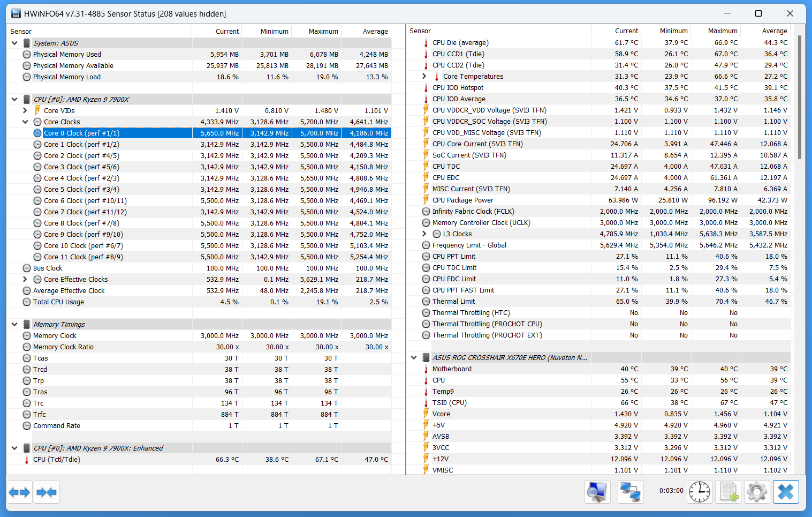Click the expand columns arrows button
The height and width of the screenshot is (517, 812).
20,492
